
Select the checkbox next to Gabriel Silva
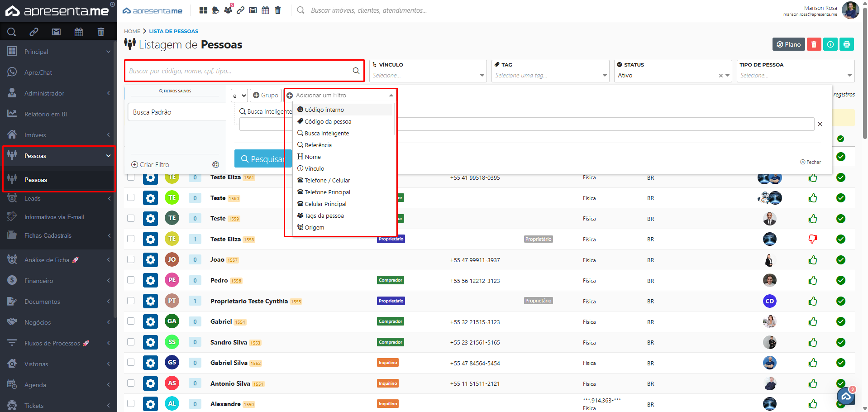click(x=131, y=362)
